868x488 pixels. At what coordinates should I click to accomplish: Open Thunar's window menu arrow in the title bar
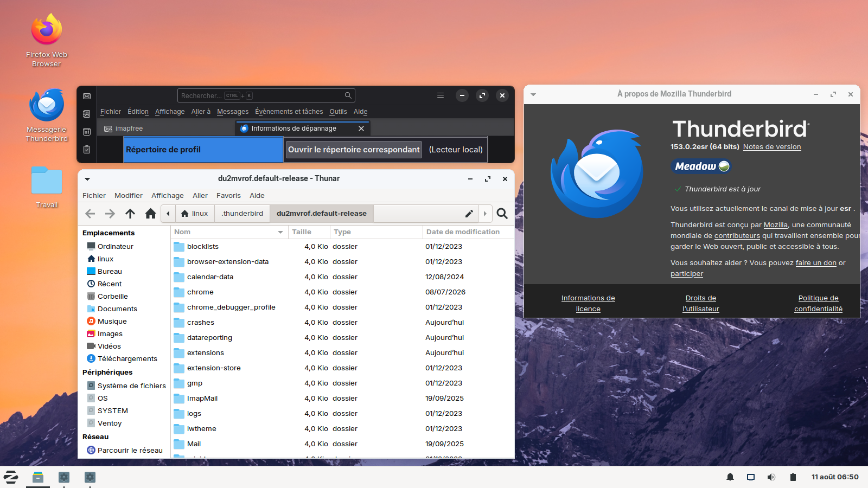[x=87, y=179]
